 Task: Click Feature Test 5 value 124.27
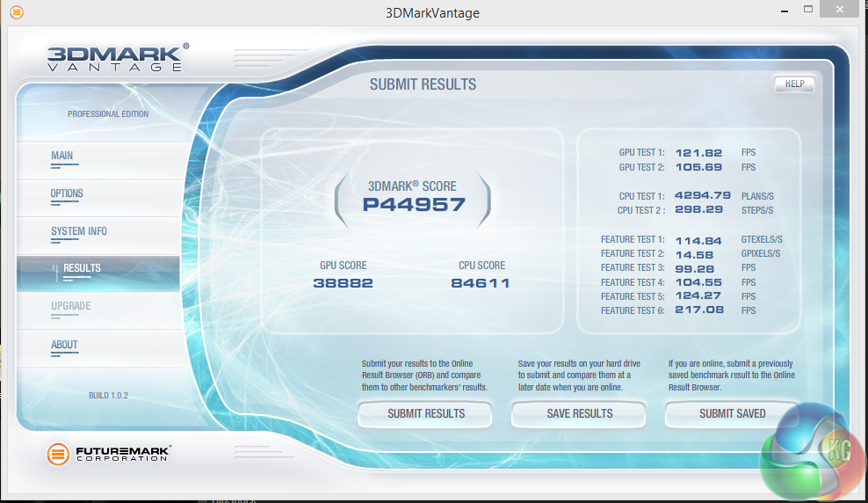click(698, 295)
